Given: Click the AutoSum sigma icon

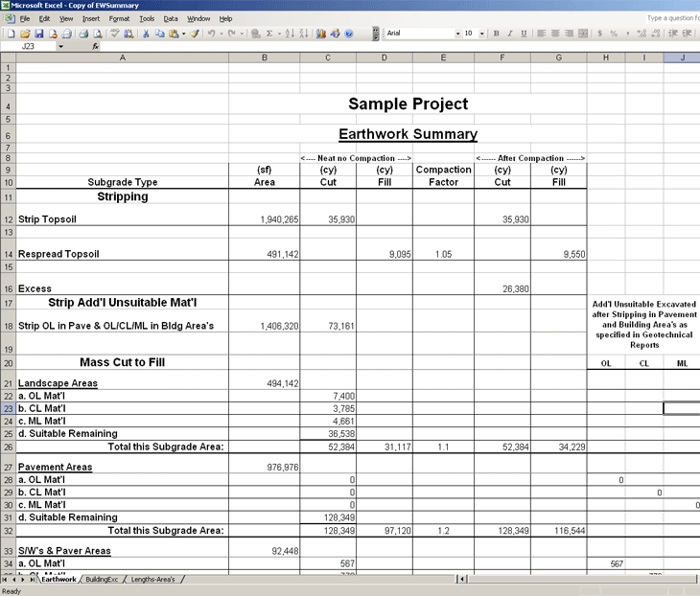Looking at the screenshot, I should [x=268, y=34].
